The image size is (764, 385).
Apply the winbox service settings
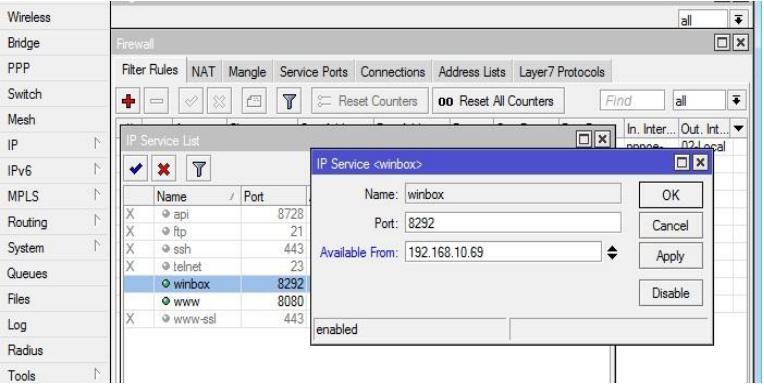(x=671, y=256)
